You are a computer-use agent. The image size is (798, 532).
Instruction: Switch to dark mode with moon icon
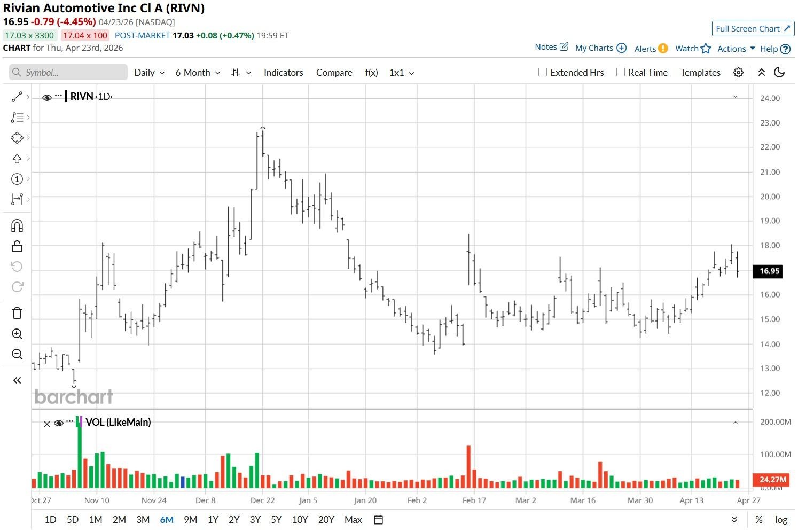tap(779, 73)
